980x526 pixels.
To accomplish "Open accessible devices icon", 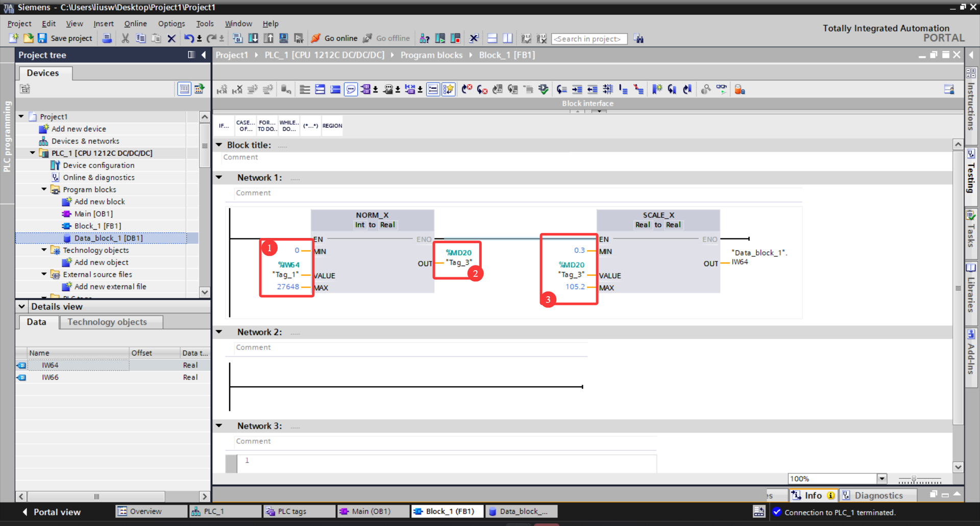I will click(424, 38).
